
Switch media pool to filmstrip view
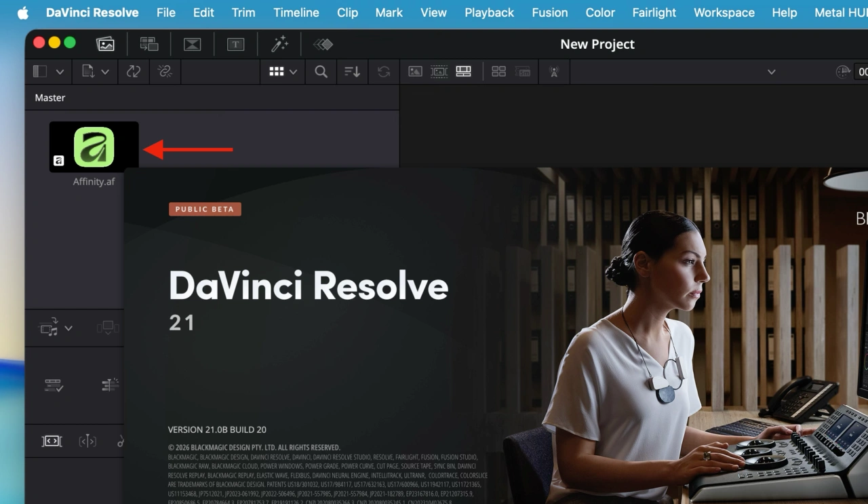(439, 71)
